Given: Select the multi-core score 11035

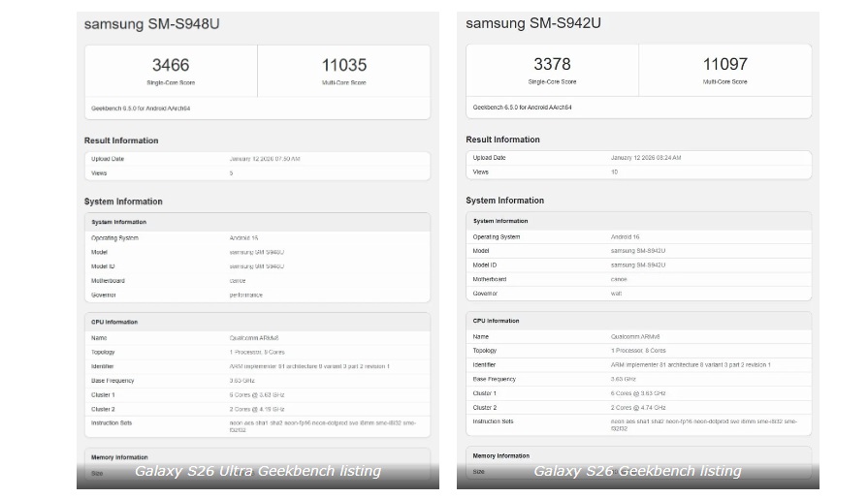Looking at the screenshot, I should pos(343,65).
